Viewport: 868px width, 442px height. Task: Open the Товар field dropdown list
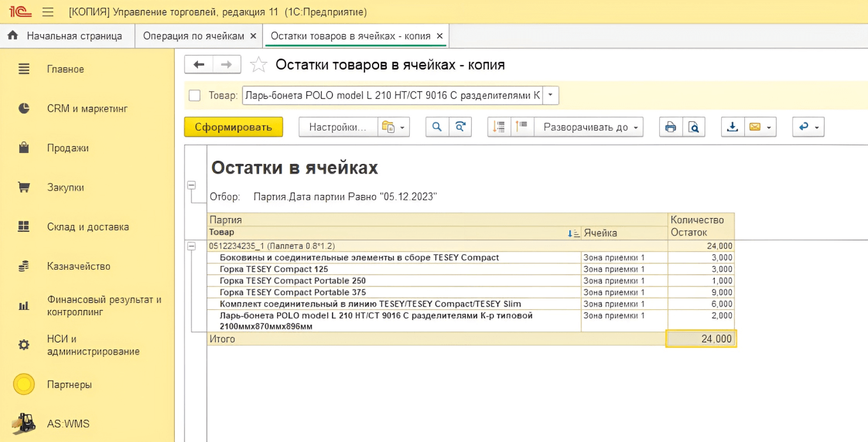550,96
